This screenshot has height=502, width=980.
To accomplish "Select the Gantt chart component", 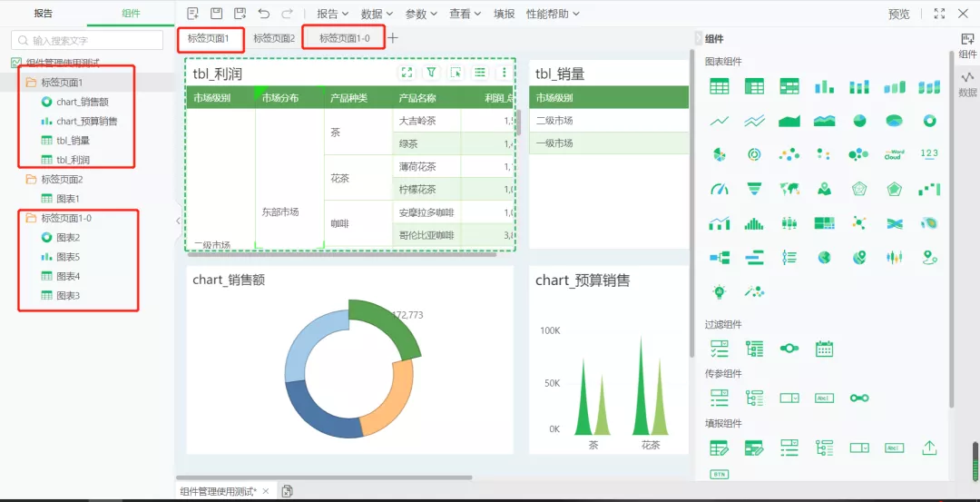I will point(754,256).
